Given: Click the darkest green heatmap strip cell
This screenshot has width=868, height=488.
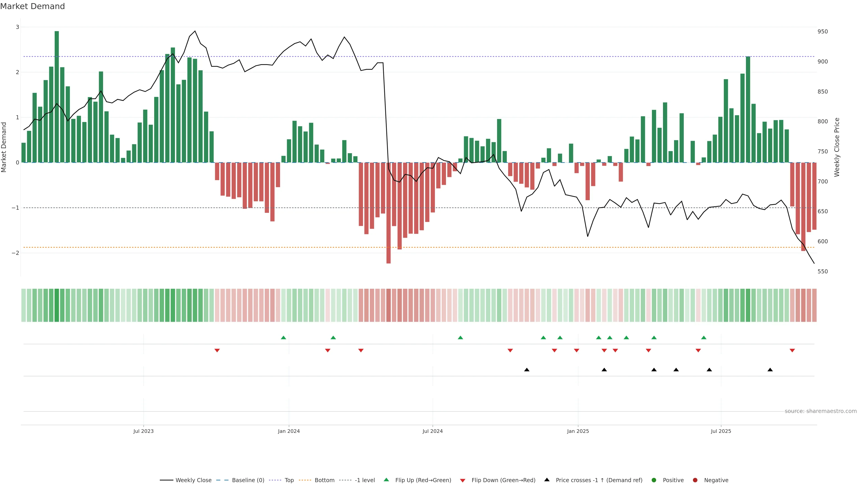Looking at the screenshot, I should (57, 305).
